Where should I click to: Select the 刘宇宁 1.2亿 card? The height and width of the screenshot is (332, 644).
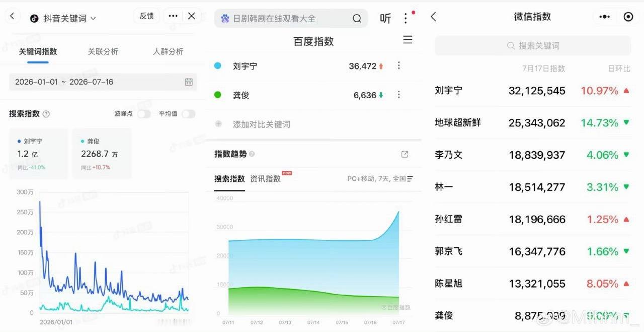[x=38, y=154]
